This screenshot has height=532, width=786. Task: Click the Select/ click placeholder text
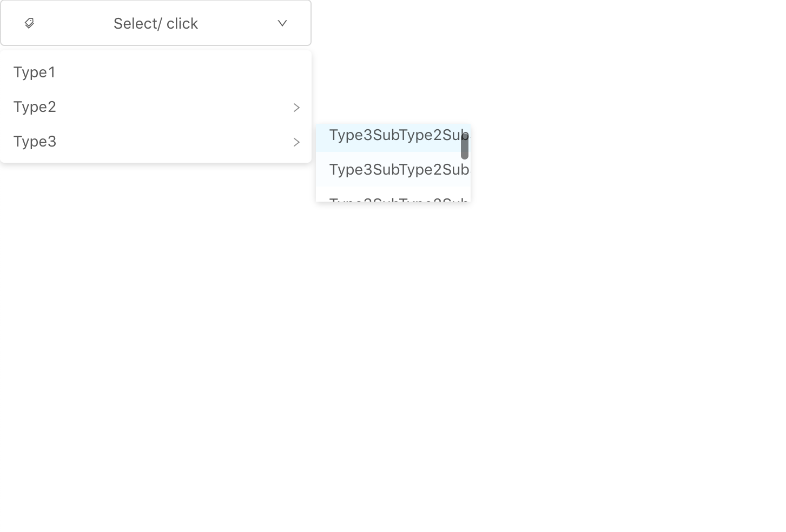[x=156, y=23]
